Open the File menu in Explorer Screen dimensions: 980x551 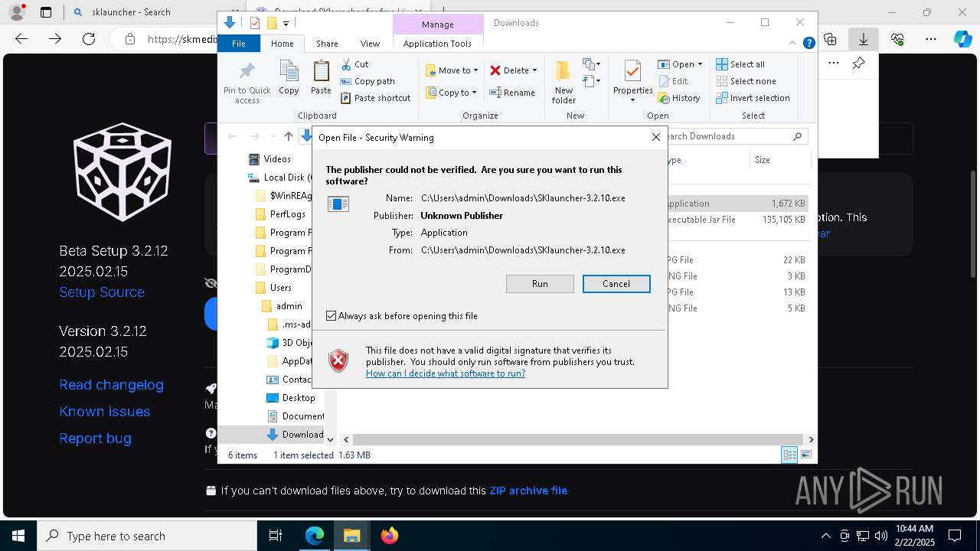[x=239, y=44]
